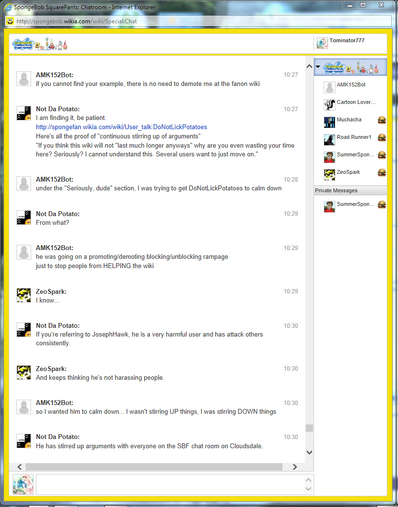Select ZeoSpark avatar in user list

329,175
